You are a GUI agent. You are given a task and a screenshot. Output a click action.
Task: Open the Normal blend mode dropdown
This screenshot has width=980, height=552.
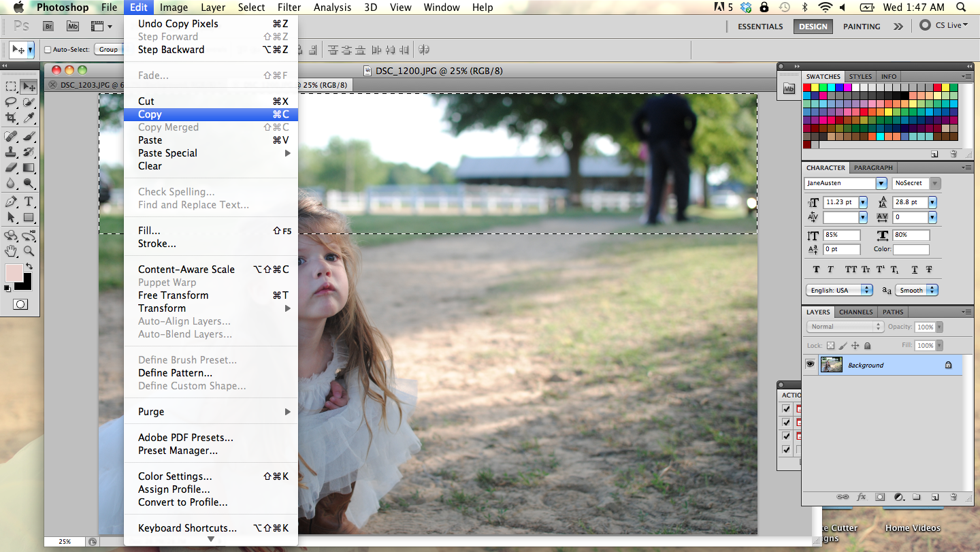click(x=845, y=326)
